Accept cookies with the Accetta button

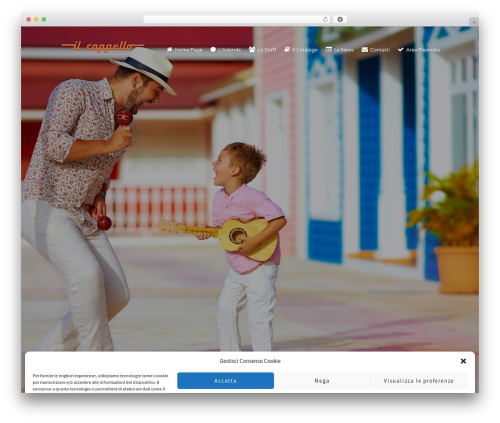[x=225, y=381]
